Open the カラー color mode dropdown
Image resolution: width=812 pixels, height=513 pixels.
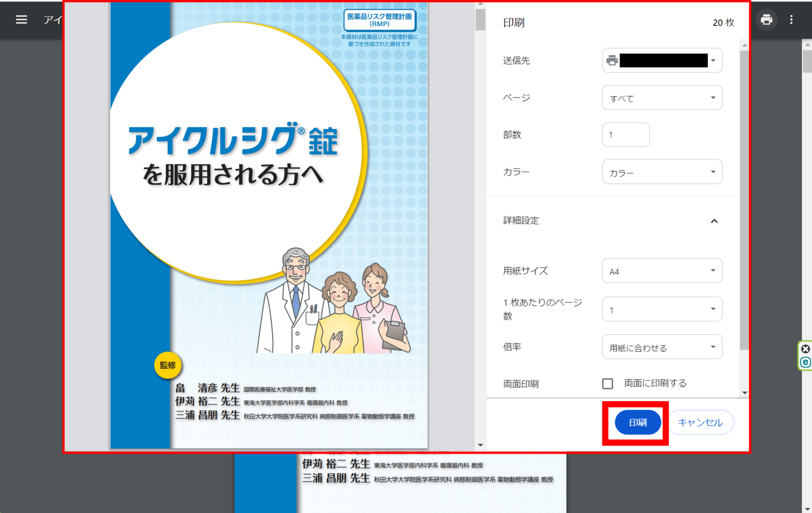point(662,172)
